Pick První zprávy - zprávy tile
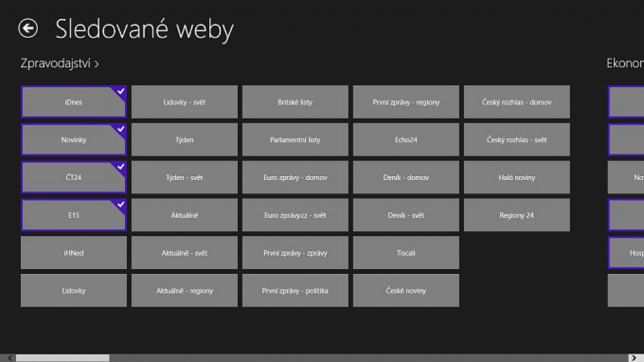The width and height of the screenshot is (644, 362). (x=296, y=253)
